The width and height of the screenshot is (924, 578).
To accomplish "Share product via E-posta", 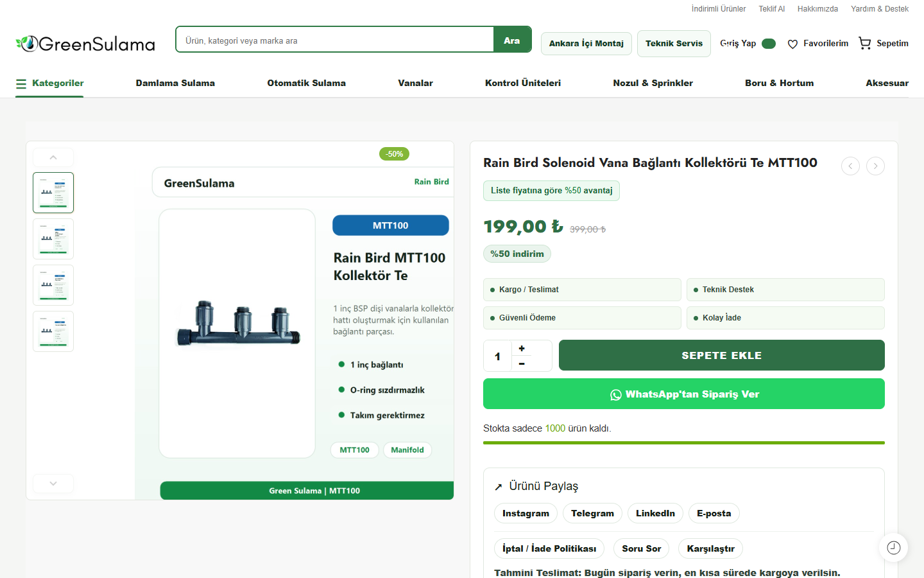I will pos(714,513).
